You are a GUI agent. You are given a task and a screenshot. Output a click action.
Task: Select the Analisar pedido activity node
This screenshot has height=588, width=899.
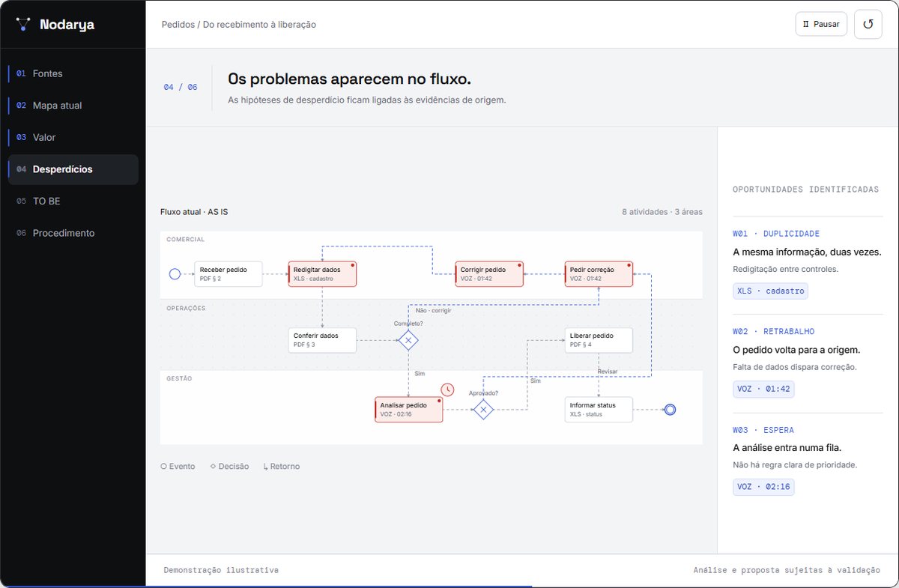coord(408,410)
